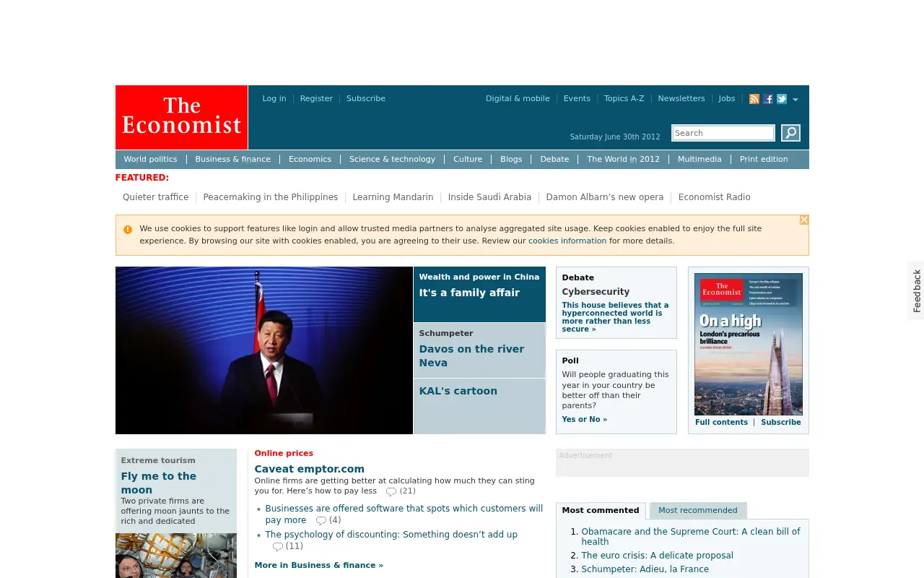Open the Multimedia menu

(699, 159)
